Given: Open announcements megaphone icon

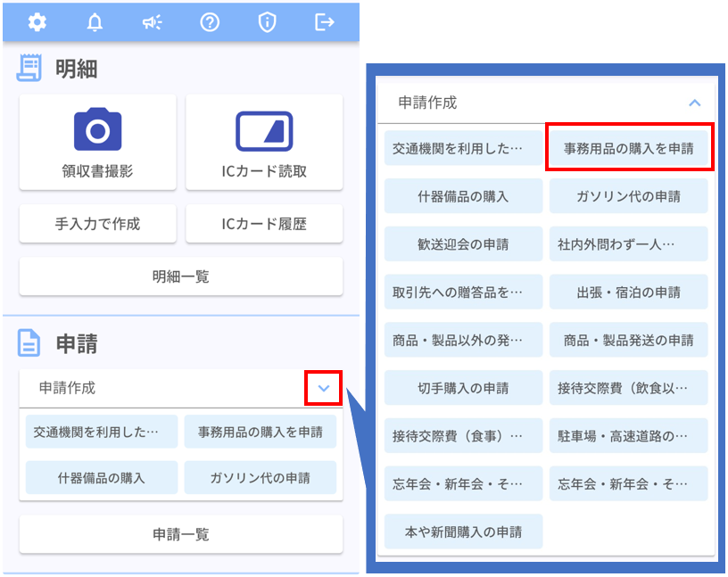Looking at the screenshot, I should click(152, 22).
